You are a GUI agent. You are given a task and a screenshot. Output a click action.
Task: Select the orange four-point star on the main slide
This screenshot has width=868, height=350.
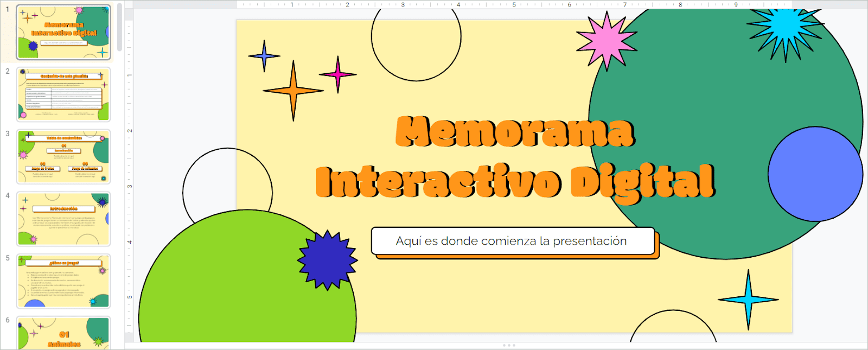point(293,91)
